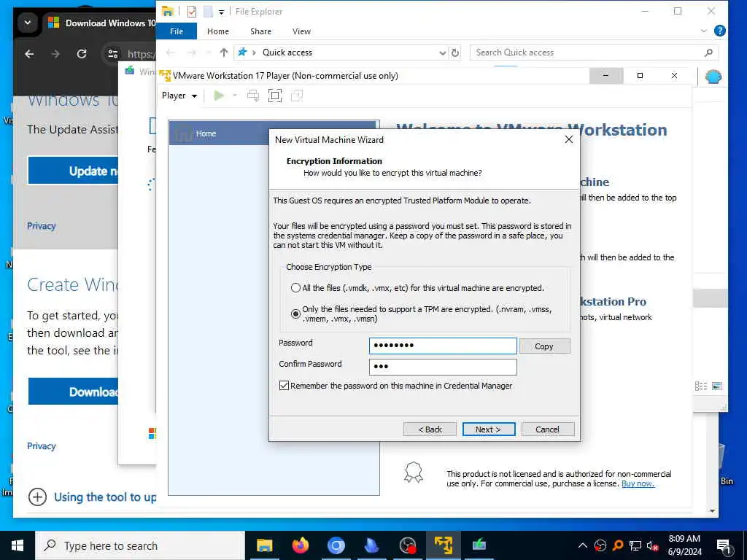This screenshot has height=560, width=747.
Task: Open the Windows Start menu
Action: point(18,545)
